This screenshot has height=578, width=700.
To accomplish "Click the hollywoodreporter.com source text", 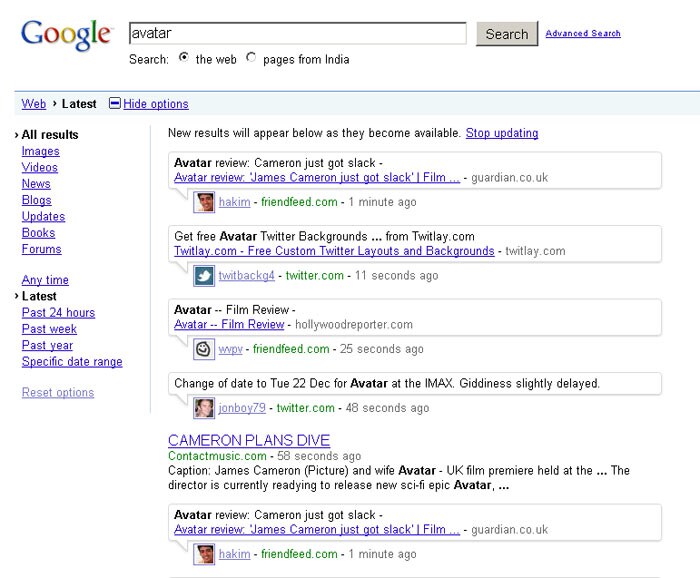I will pyautogui.click(x=354, y=324).
